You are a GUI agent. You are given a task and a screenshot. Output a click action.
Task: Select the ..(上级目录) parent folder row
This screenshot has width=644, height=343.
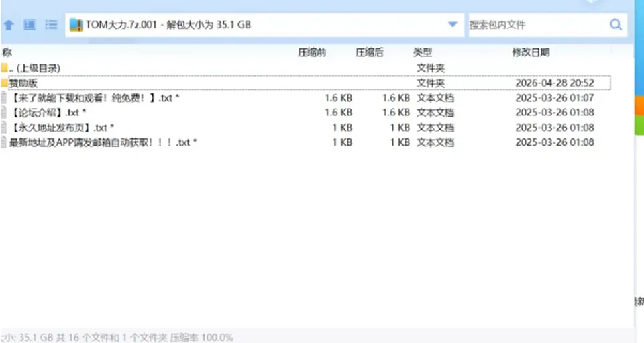click(x=306, y=68)
